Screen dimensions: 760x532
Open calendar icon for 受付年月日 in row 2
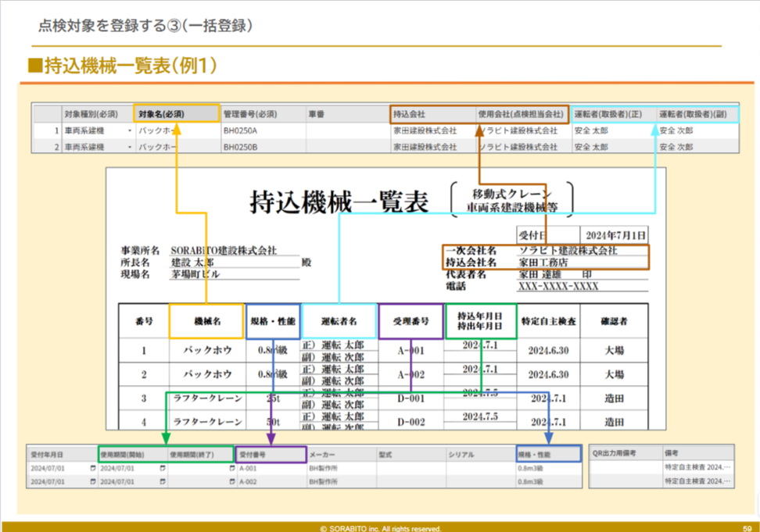click(93, 482)
